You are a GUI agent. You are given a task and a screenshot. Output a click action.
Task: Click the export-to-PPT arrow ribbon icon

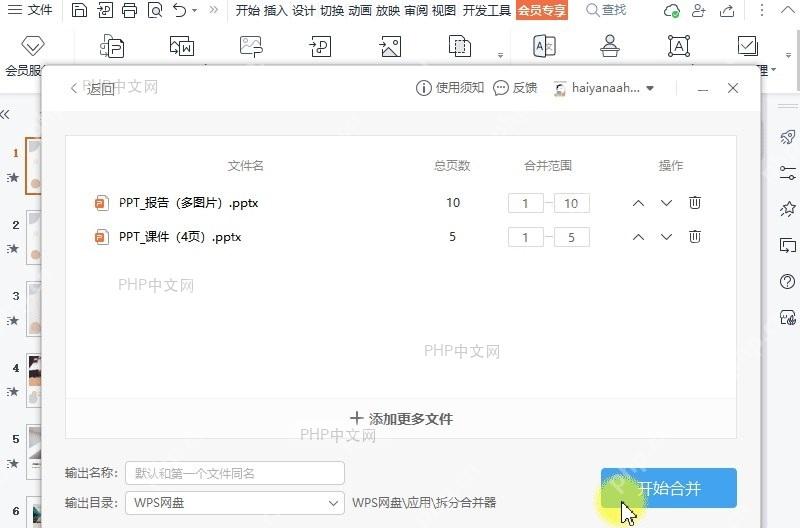320,46
